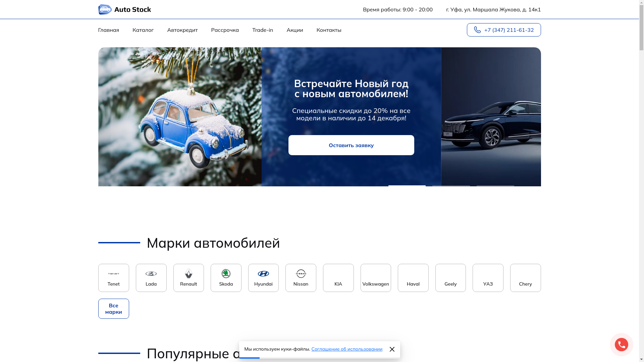The image size is (644, 362).
Task: Select the Tenet brand logo
Action: (x=113, y=274)
